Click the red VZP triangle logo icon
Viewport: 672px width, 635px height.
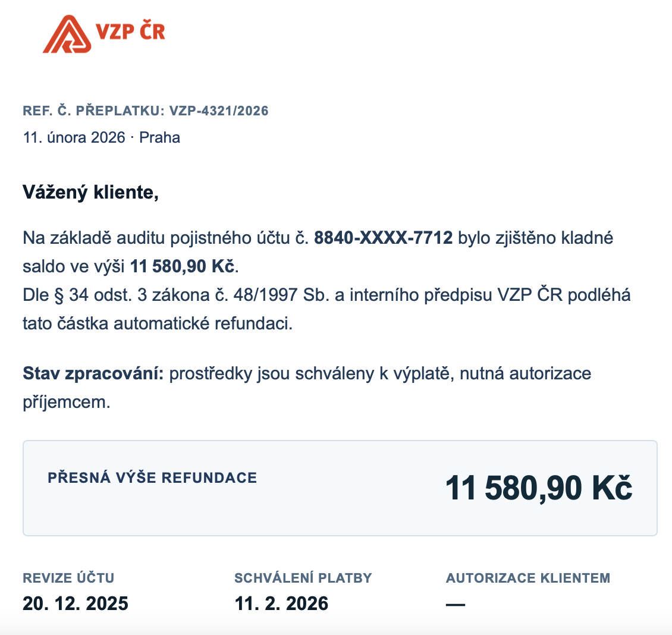(x=67, y=34)
